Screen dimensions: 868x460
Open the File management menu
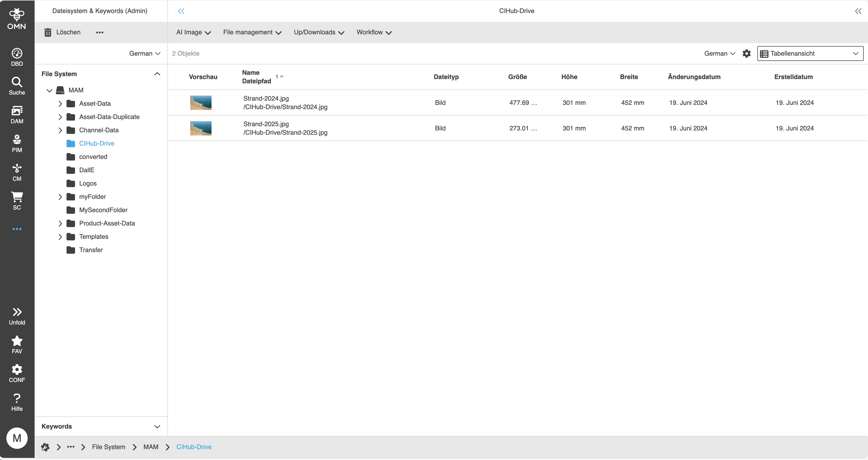[x=252, y=32]
